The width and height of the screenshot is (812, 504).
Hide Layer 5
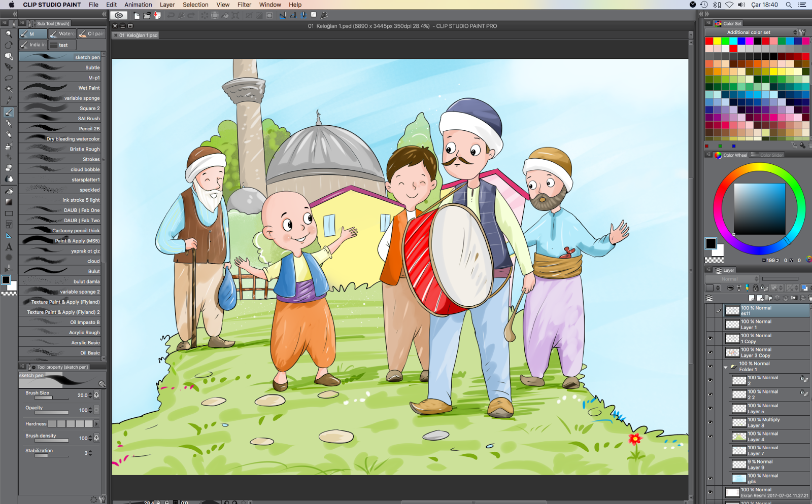710,408
